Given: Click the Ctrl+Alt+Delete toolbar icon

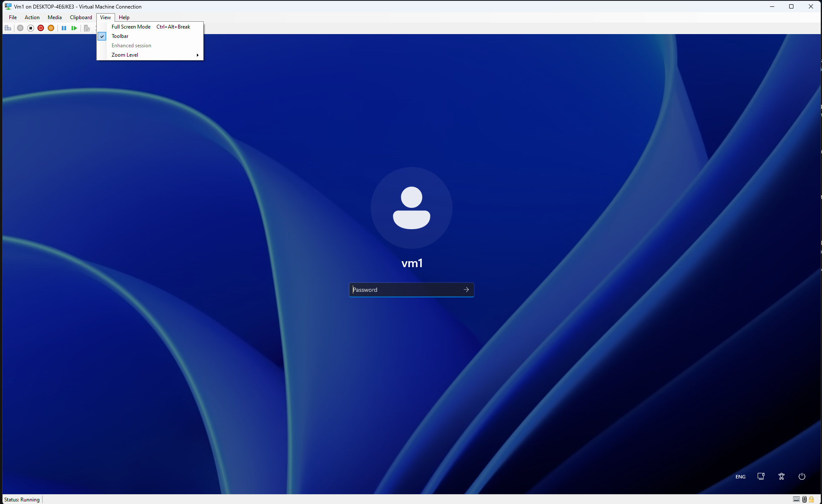Looking at the screenshot, I should coord(8,28).
